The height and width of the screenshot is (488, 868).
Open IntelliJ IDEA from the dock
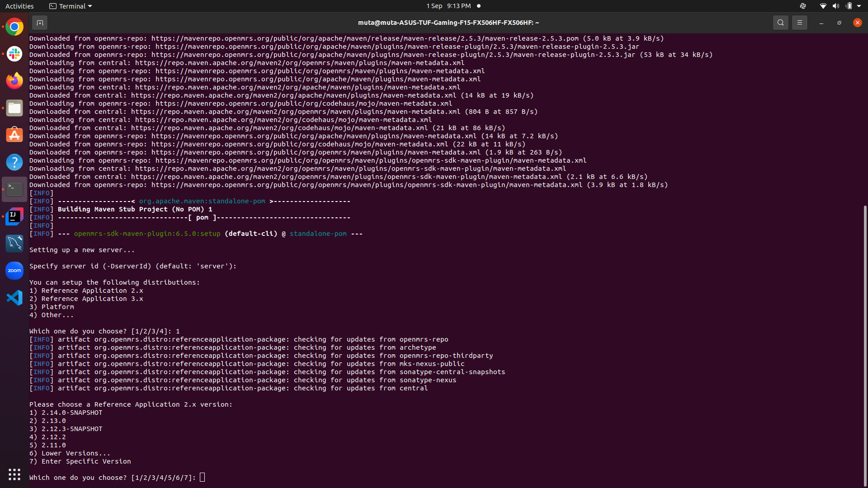point(14,216)
